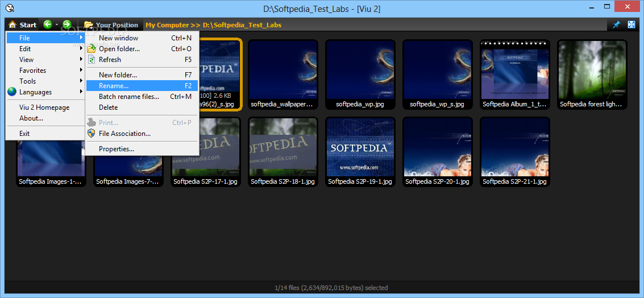Select Softpedia Album_1_t thumbnail

coord(514,75)
